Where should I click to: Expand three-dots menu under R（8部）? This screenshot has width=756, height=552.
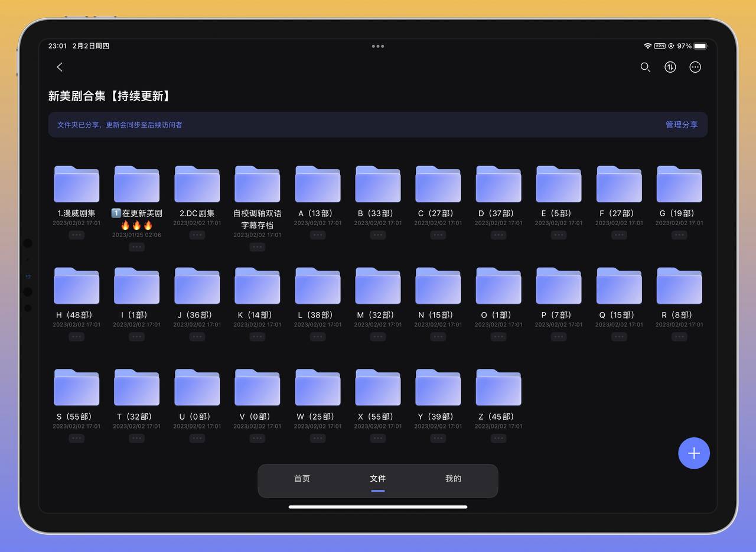[679, 337]
